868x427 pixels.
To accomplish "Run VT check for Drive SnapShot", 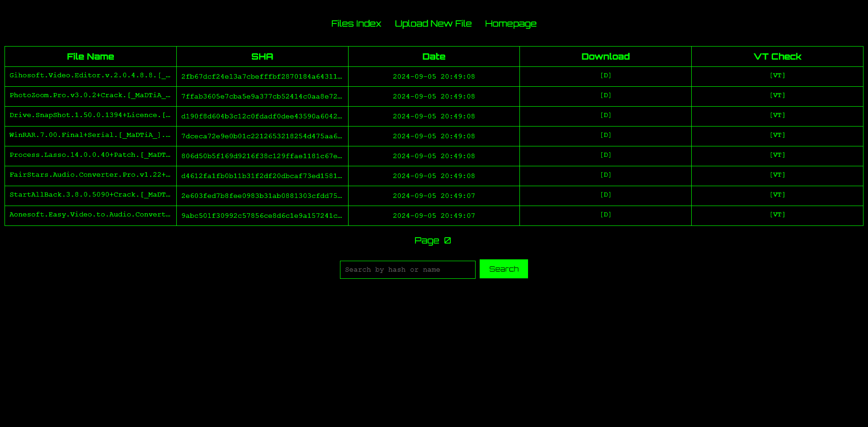I will pos(777,115).
